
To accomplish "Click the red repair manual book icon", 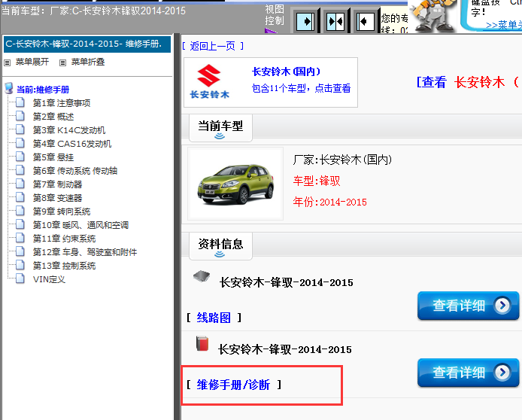I will (x=202, y=344).
